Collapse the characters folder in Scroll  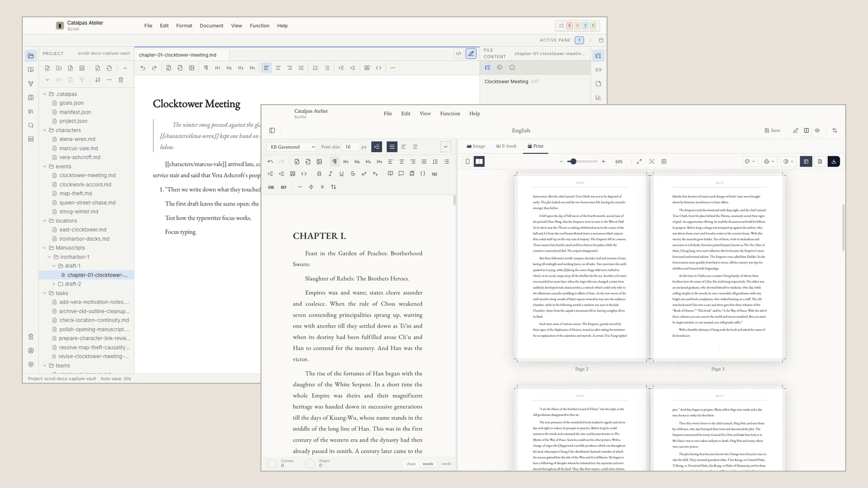point(45,130)
